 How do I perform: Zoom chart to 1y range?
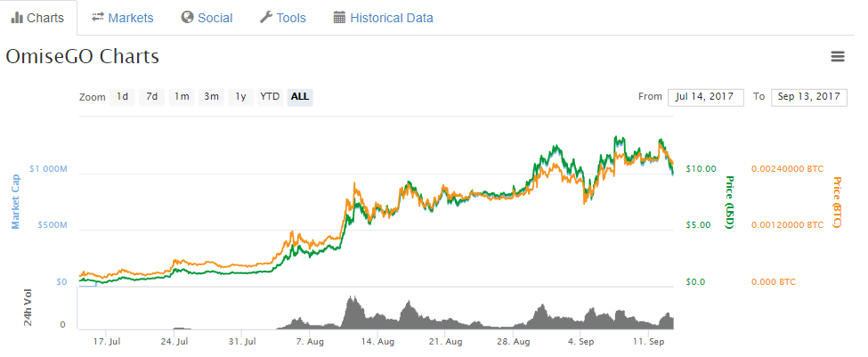(x=239, y=96)
